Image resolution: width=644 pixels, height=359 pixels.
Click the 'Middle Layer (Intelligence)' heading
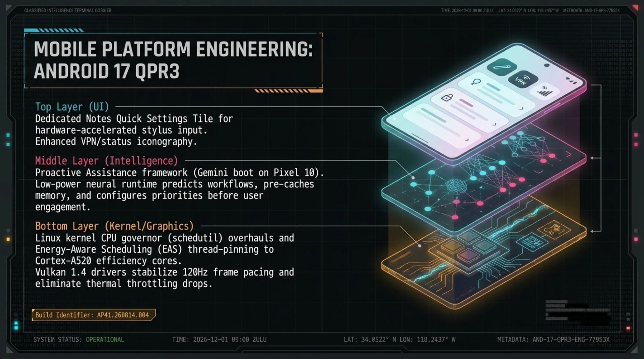tap(106, 161)
